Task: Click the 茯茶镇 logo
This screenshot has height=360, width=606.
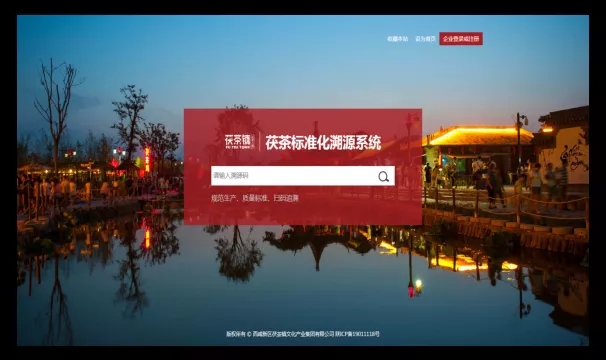Action: 240,142
